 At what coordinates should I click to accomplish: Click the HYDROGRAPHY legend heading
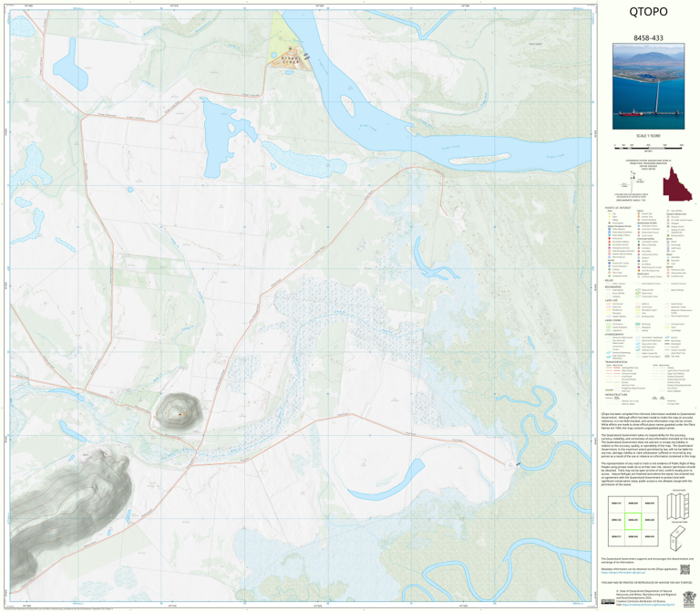click(612, 334)
